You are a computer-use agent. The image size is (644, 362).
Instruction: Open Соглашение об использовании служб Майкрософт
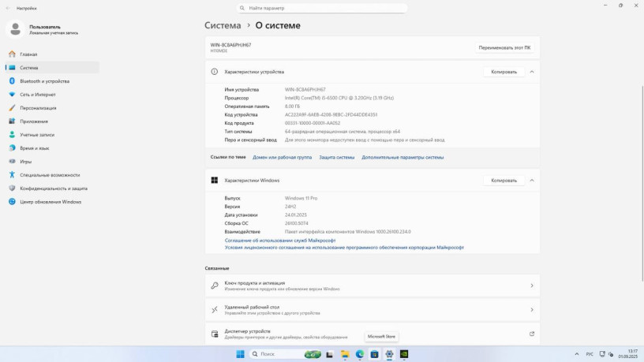point(280,241)
